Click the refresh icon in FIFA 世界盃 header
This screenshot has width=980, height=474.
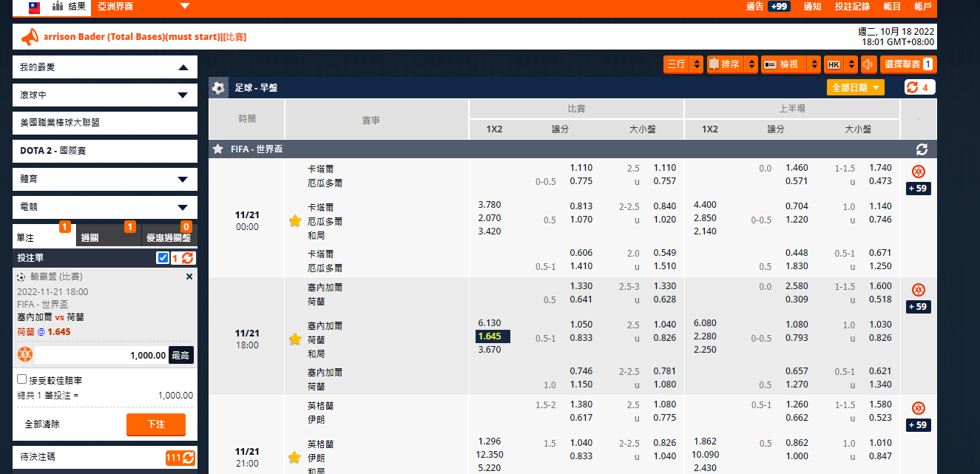click(x=922, y=149)
